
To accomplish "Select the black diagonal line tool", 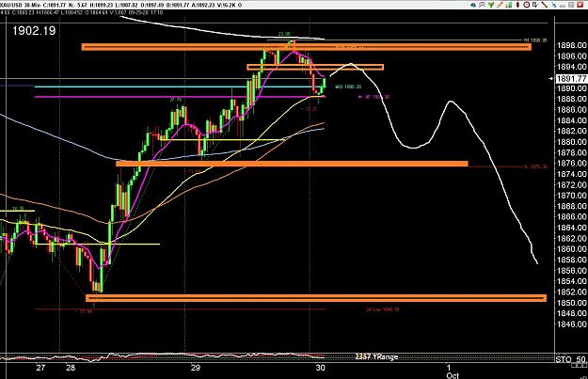I will [544, 5].
